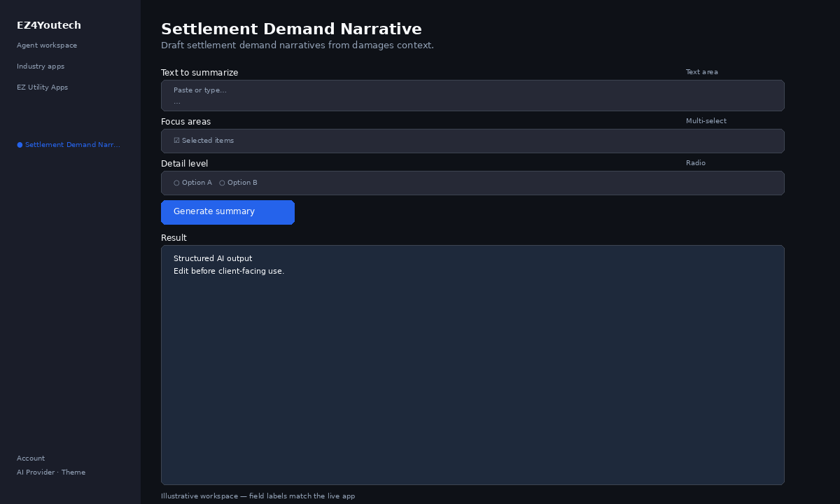Focus the Text to summarize text area
840x504 pixels.
(472, 95)
